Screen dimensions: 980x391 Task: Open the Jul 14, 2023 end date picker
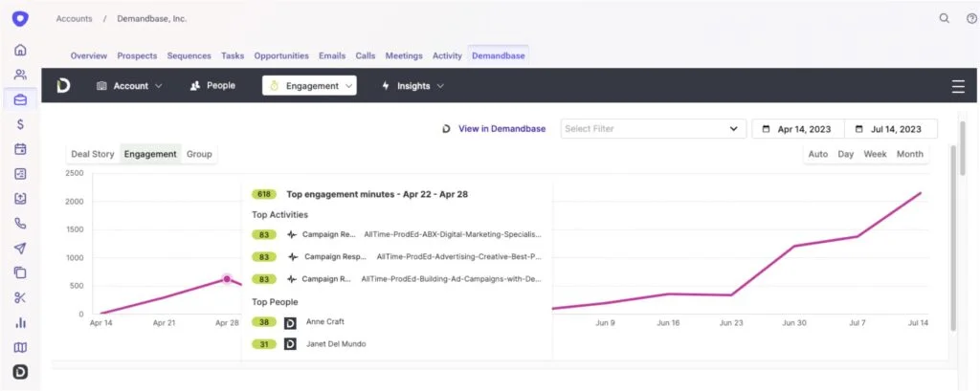[x=891, y=129]
